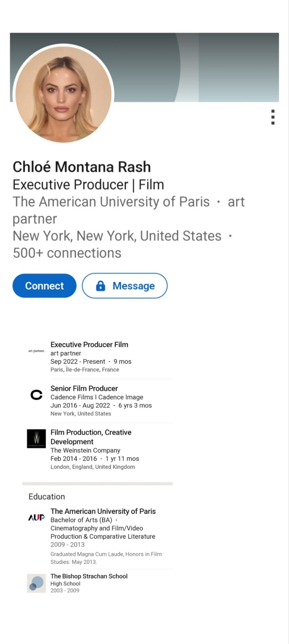The height and width of the screenshot is (644, 289).
Task: Click the 500+ connections text
Action: [67, 253]
